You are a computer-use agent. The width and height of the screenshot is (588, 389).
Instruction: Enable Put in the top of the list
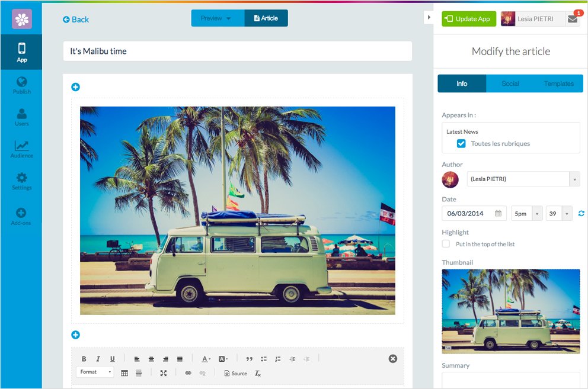pyautogui.click(x=446, y=244)
